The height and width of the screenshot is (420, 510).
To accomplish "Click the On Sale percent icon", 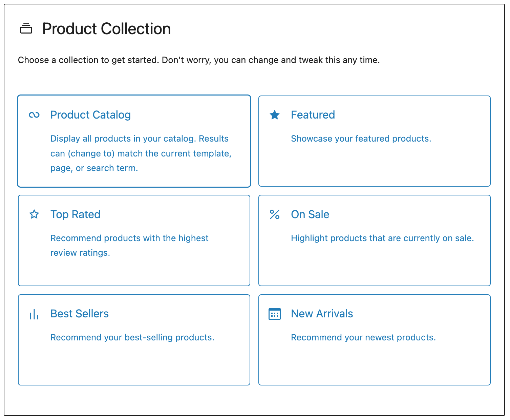I will click(x=275, y=214).
